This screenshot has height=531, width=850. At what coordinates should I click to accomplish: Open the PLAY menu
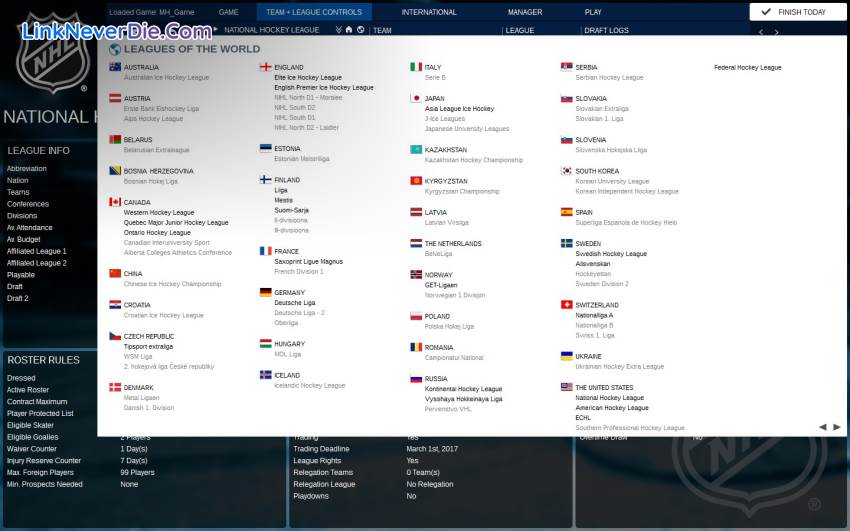pos(593,12)
